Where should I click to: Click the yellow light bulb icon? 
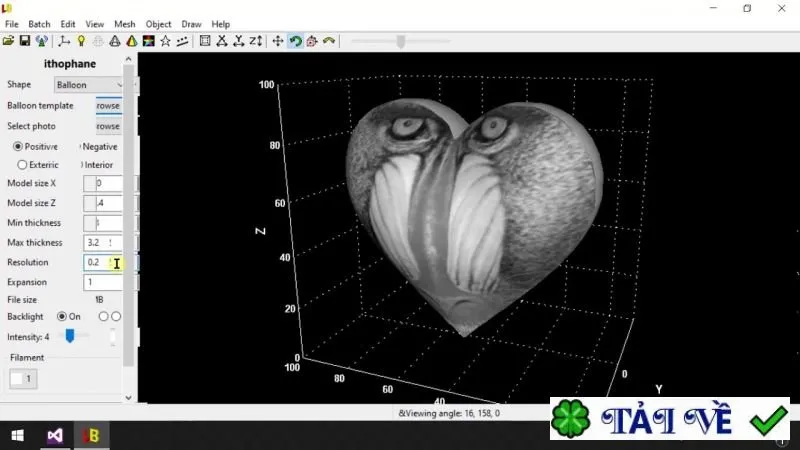click(x=81, y=41)
